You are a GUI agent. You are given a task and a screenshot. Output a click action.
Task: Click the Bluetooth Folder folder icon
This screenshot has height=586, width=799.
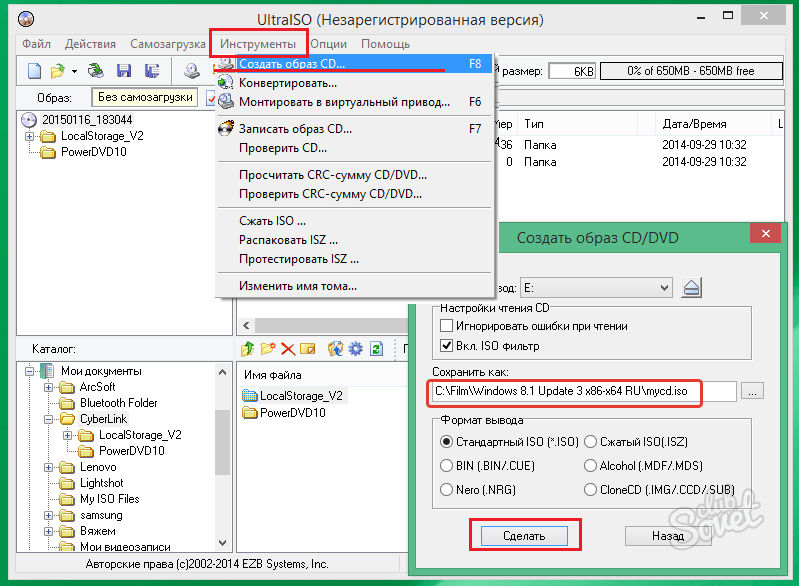67,403
